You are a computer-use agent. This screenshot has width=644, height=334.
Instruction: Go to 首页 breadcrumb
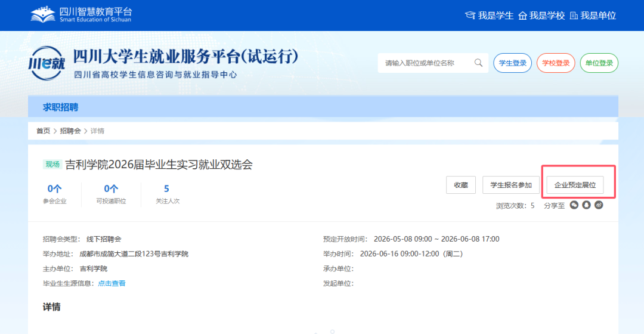[x=43, y=131]
